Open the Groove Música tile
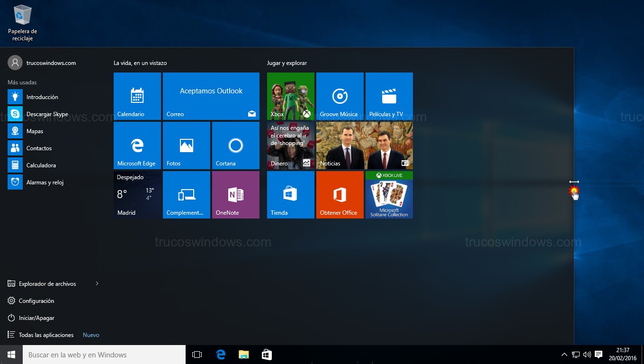Viewport: 644px width, 364px height. click(340, 96)
